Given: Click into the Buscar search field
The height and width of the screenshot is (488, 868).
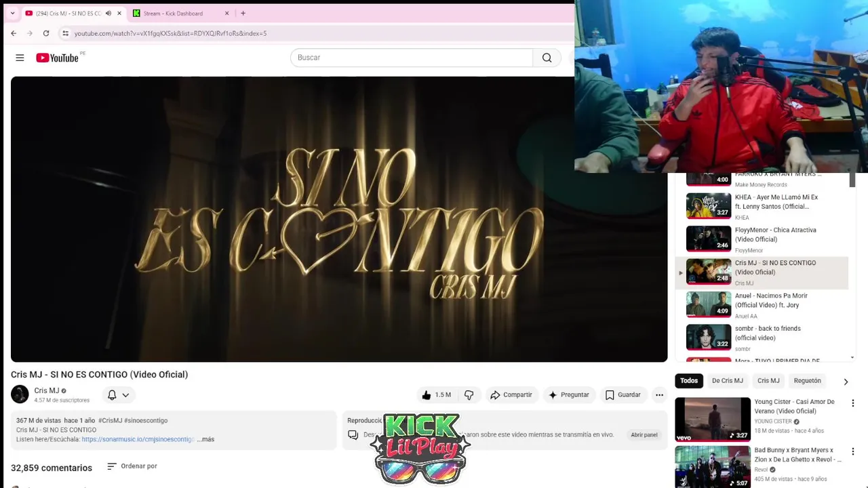Looking at the screenshot, I should point(412,58).
